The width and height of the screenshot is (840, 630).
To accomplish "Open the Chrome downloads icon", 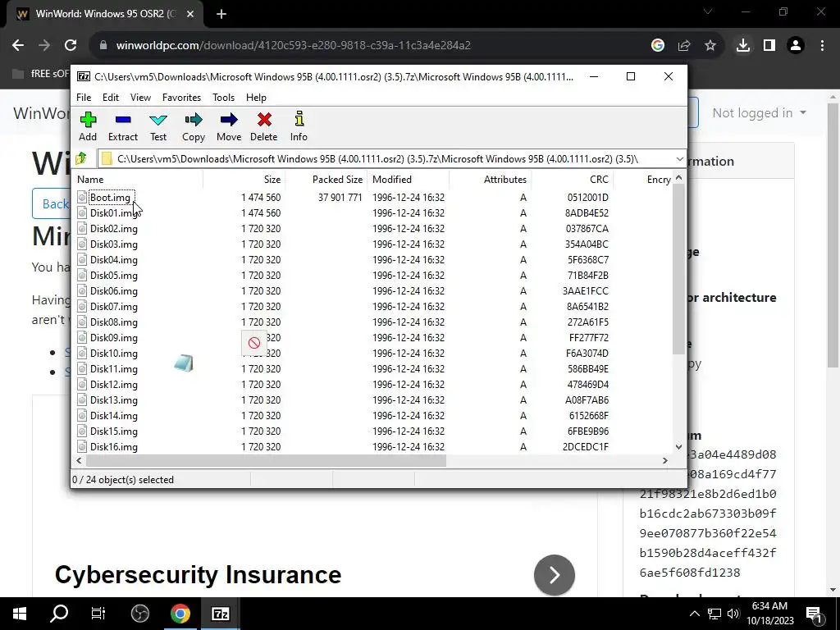I will (x=743, y=46).
